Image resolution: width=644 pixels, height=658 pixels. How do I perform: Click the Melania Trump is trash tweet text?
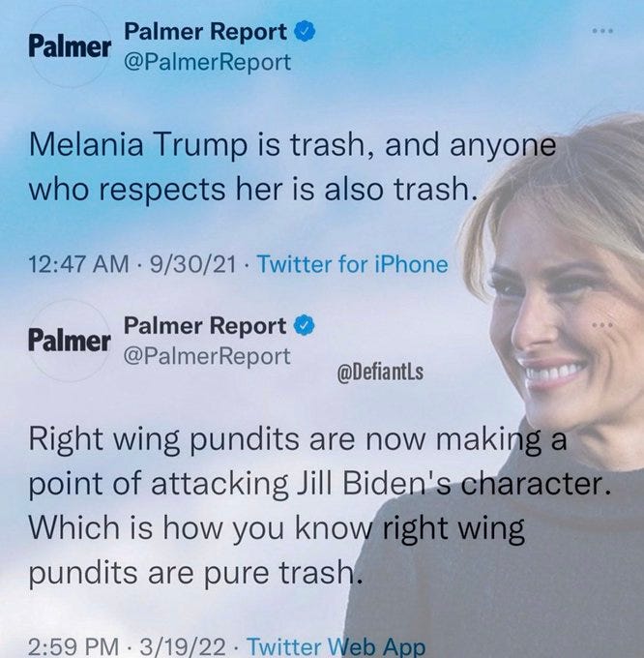[x=293, y=166]
